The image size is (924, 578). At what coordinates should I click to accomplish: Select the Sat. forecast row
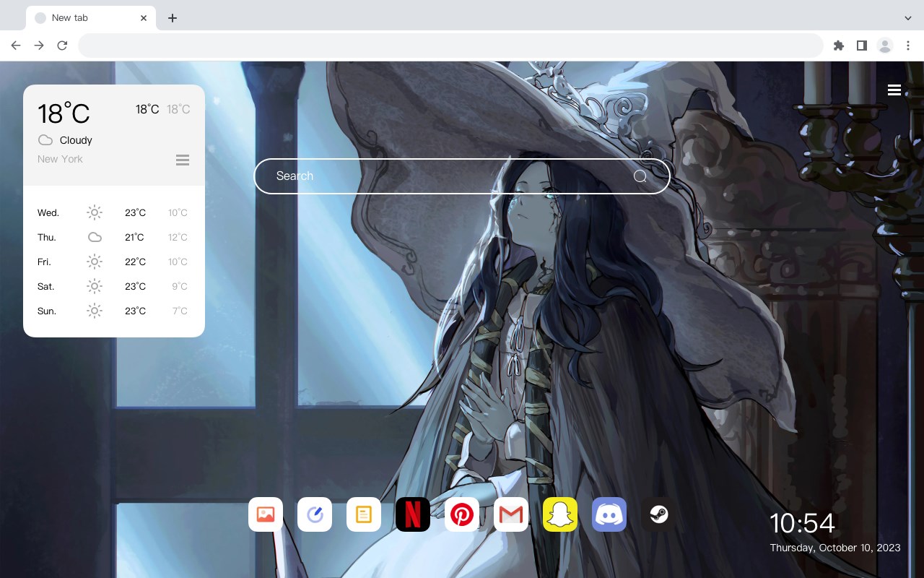114,286
